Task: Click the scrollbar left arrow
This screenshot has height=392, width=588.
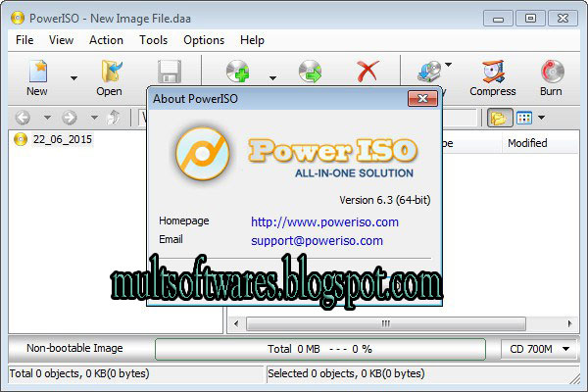Action: (x=236, y=323)
